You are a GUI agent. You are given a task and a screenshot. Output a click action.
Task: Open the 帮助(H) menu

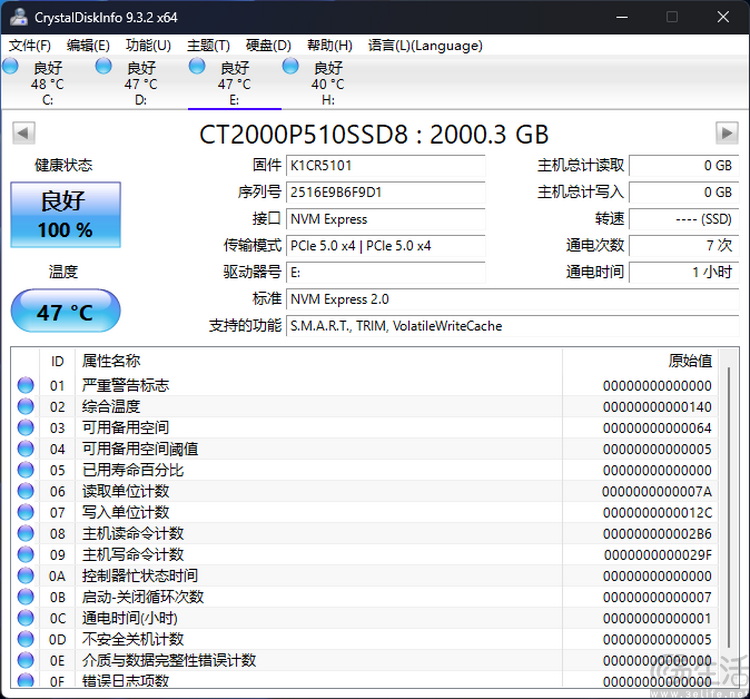pos(330,45)
